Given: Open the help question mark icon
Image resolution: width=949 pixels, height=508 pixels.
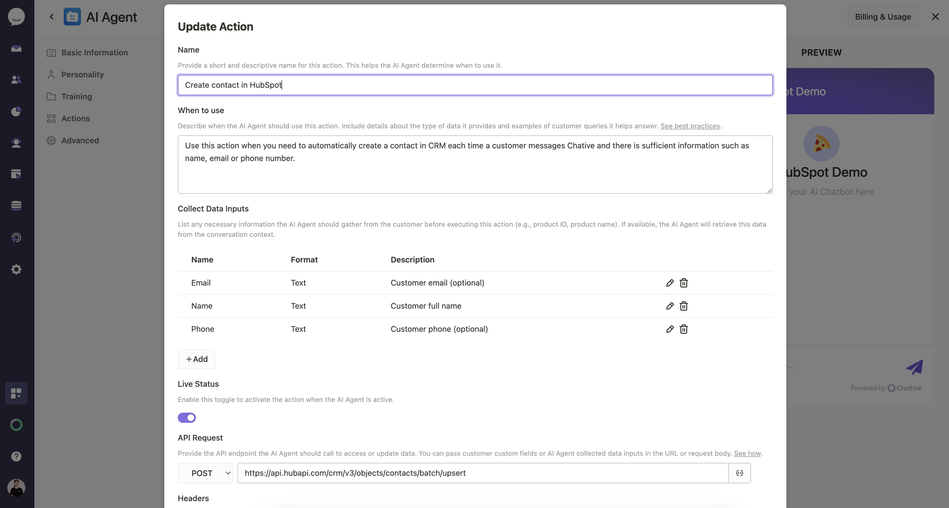Looking at the screenshot, I should (16, 457).
